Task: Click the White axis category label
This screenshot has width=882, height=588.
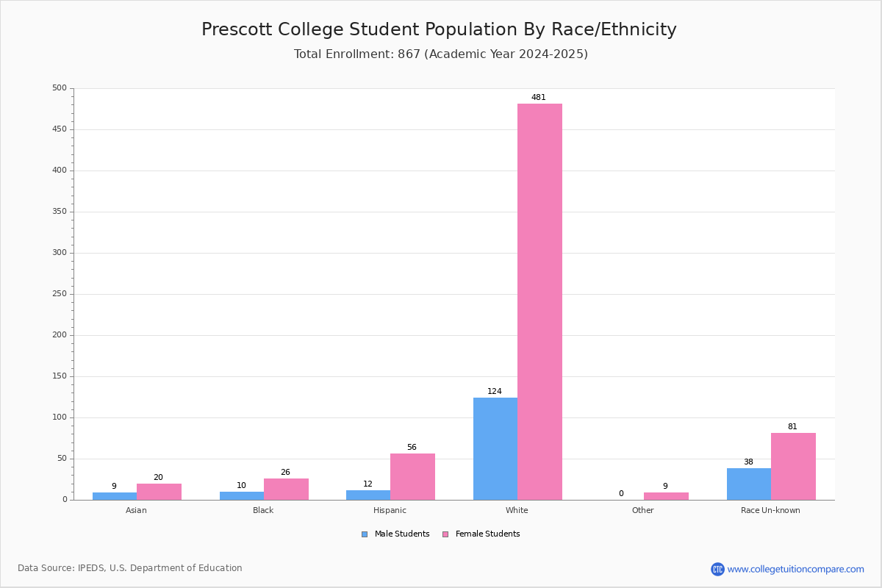Action: click(517, 510)
